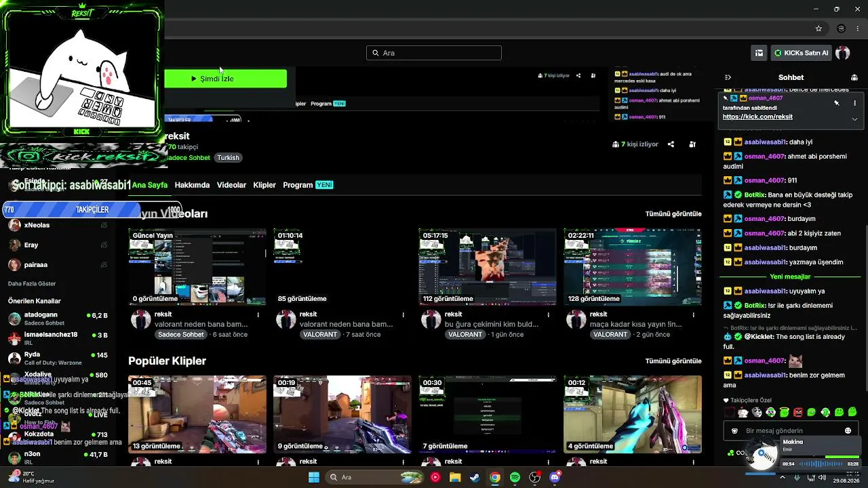Insert the red angry emote
The width and height of the screenshot is (868, 488).
tap(797, 412)
